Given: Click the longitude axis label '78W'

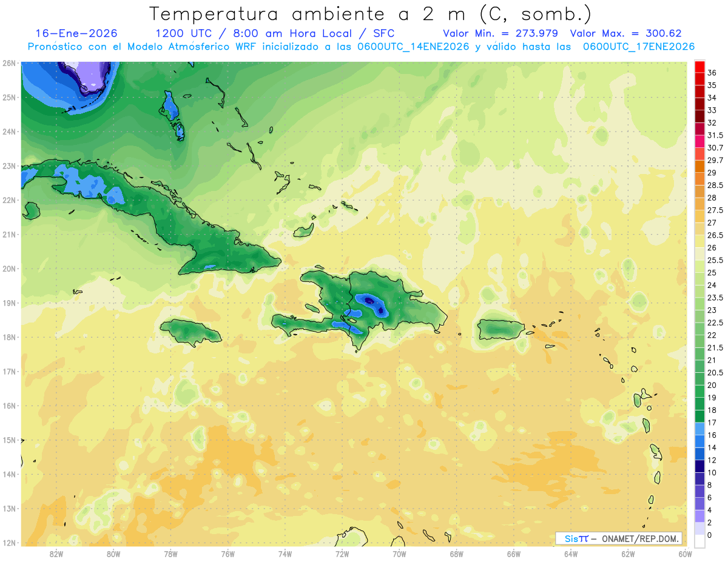Looking at the screenshot, I should (170, 554).
